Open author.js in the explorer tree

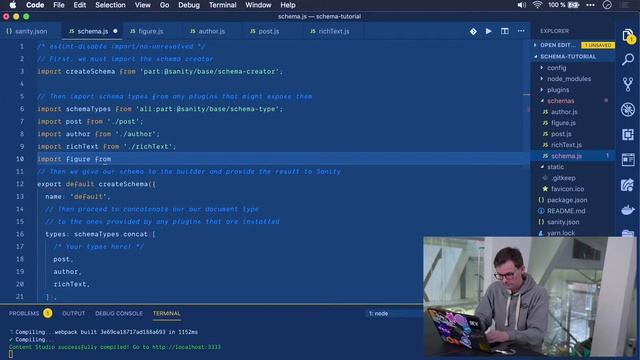(564, 112)
